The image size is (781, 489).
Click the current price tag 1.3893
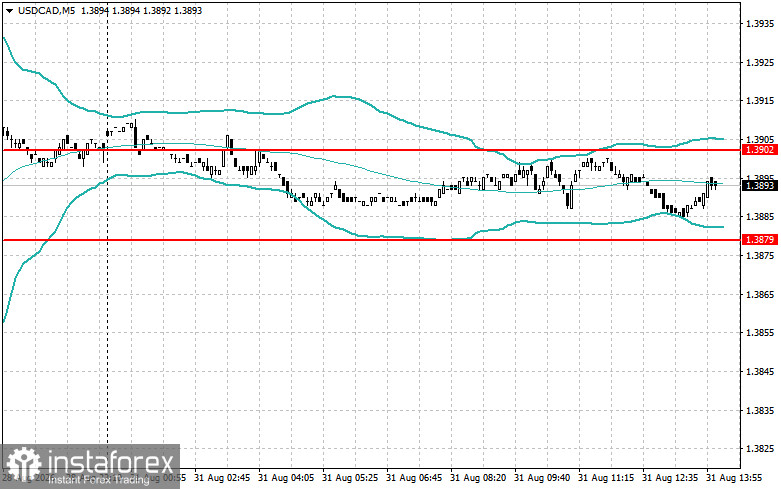[x=760, y=186]
